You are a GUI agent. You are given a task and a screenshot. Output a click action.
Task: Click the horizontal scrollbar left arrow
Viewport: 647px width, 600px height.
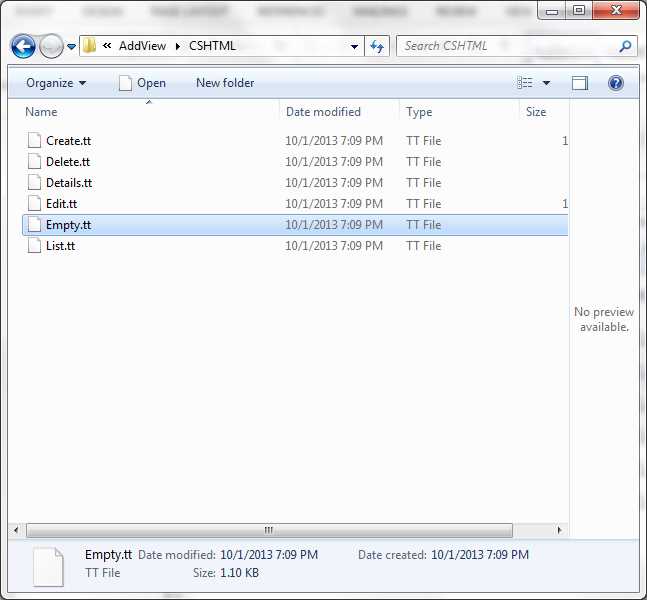click(x=16, y=530)
